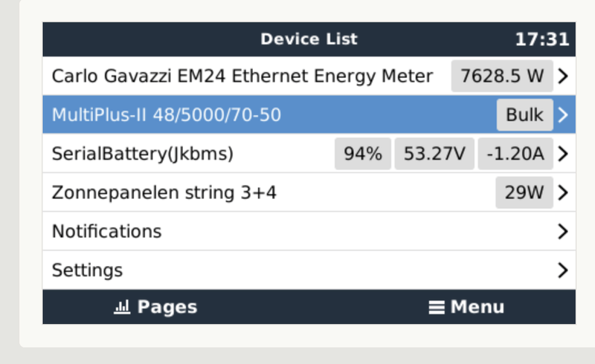The width and height of the screenshot is (595, 364).
Task: Click the 53.27V battery voltage value
Action: (x=434, y=154)
